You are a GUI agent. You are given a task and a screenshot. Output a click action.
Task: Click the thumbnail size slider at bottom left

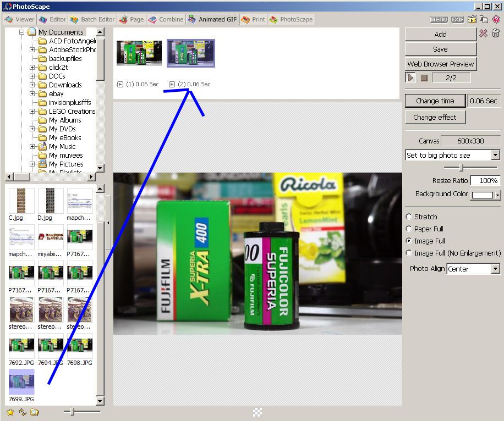tap(72, 411)
